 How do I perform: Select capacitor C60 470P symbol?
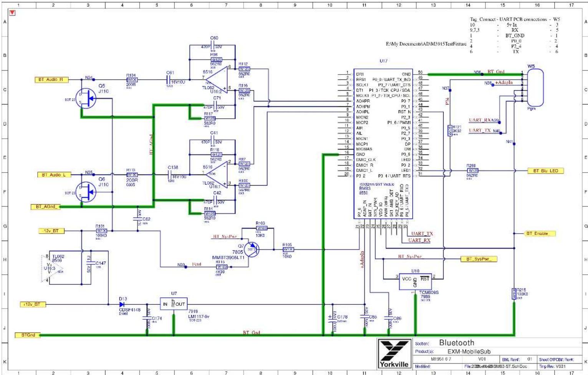pos(213,45)
